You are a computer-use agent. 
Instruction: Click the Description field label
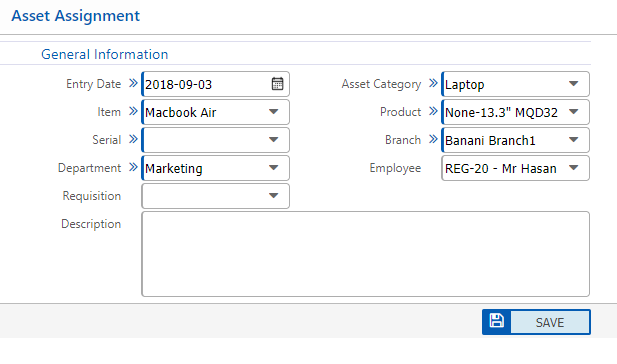(x=91, y=224)
